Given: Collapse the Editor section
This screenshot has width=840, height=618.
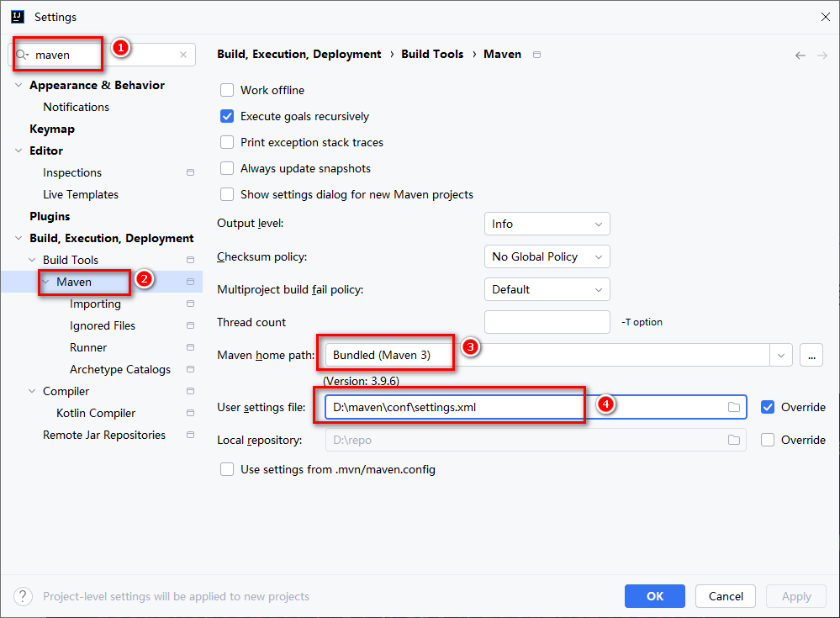Looking at the screenshot, I should click(x=18, y=151).
